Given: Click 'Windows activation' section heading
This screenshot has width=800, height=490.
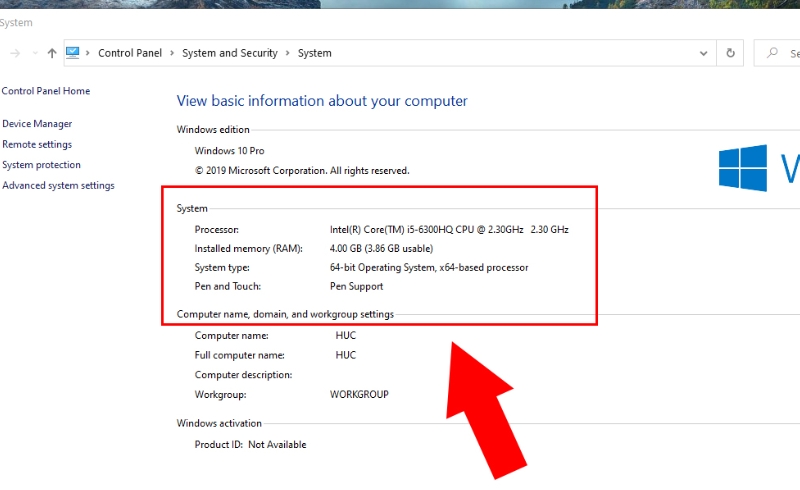Looking at the screenshot, I should coord(219,423).
